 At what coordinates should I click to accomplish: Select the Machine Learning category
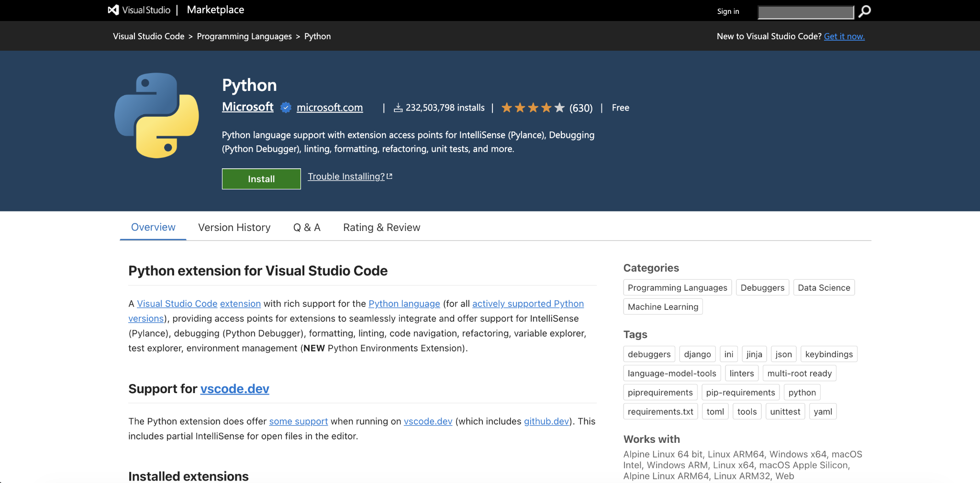663,307
